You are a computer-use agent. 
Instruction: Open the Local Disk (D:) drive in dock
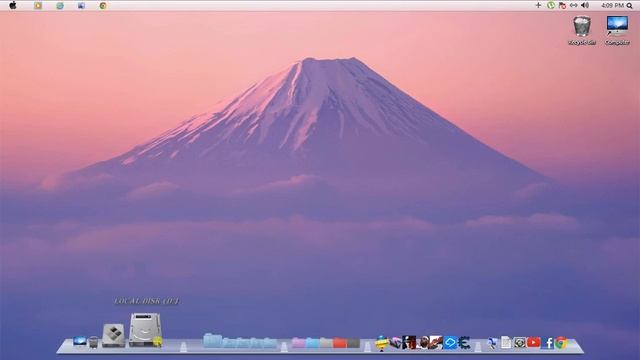click(x=145, y=330)
